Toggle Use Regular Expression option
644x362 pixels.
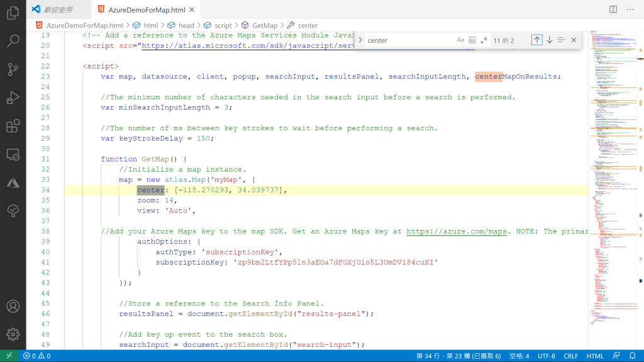[484, 40]
